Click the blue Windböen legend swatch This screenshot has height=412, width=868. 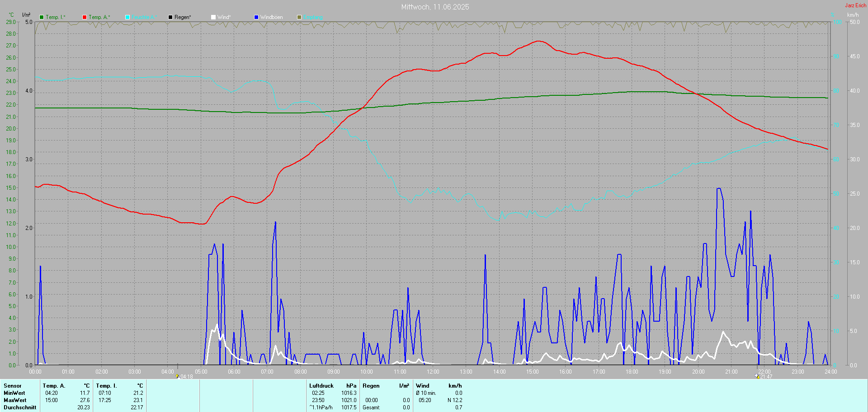tap(256, 17)
